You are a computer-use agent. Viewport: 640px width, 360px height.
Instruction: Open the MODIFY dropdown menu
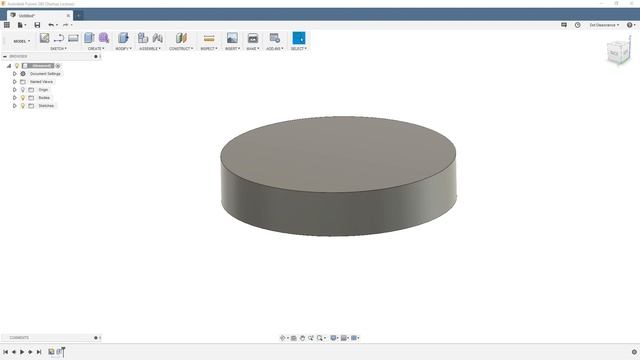tap(123, 49)
